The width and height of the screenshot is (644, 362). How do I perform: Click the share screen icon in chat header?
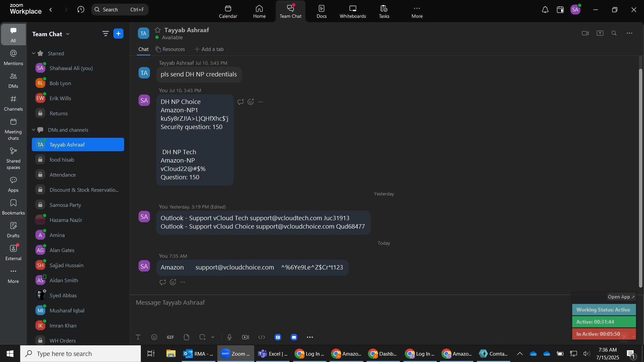[x=600, y=33]
